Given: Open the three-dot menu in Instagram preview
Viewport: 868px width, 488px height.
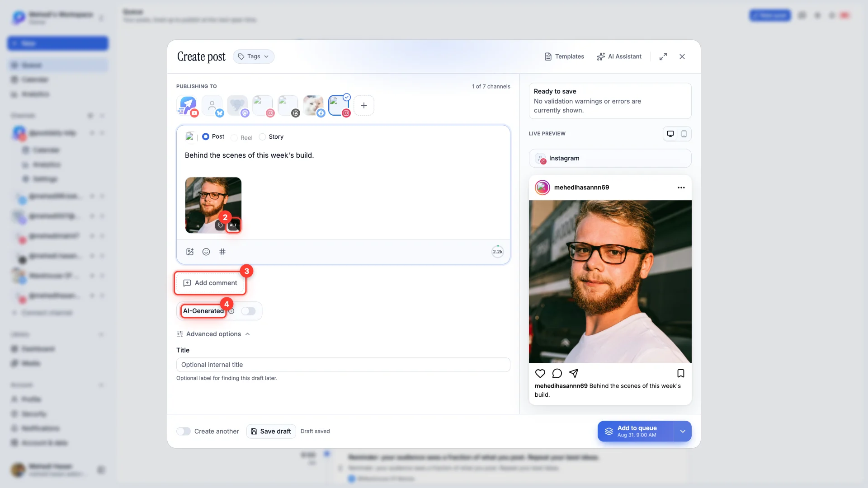Looking at the screenshot, I should tap(681, 188).
